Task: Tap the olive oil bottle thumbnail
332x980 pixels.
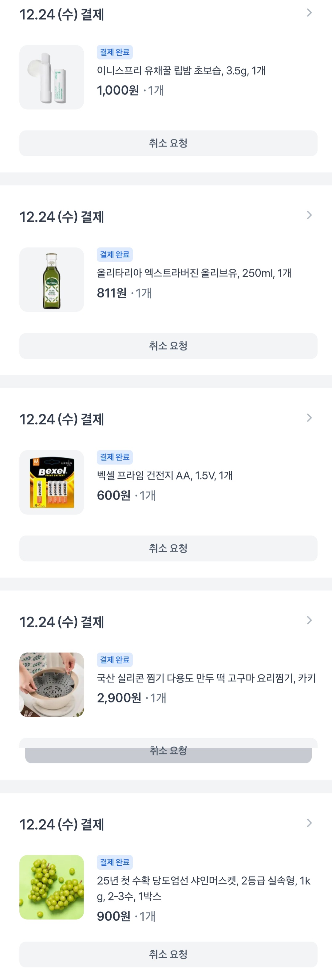Action: (52, 280)
